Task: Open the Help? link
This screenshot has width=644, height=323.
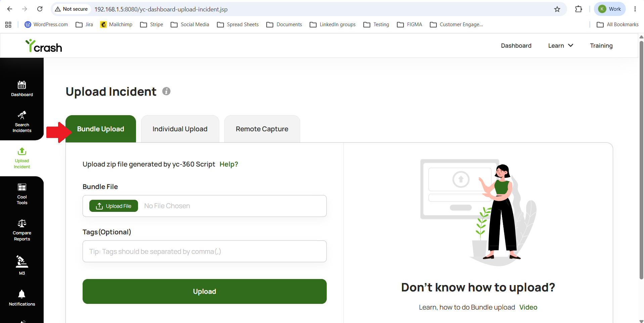Action: pyautogui.click(x=229, y=164)
